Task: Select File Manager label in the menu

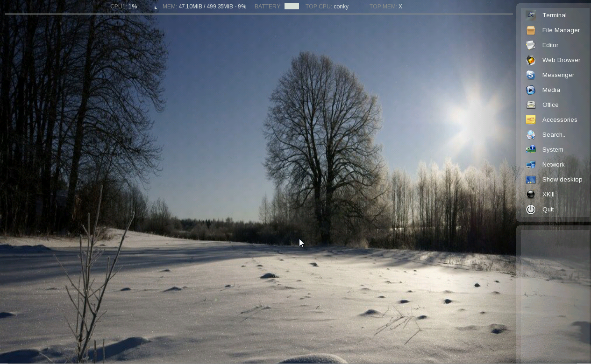Action: tap(561, 30)
